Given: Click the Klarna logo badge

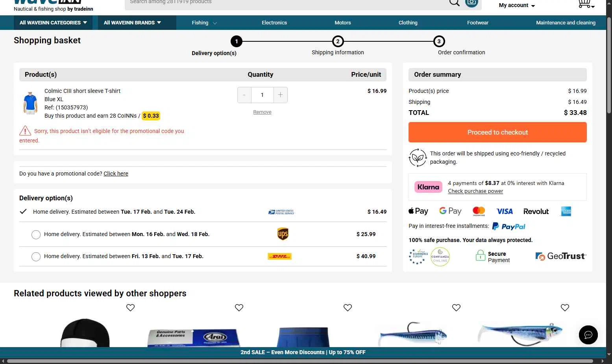Looking at the screenshot, I should [428, 187].
